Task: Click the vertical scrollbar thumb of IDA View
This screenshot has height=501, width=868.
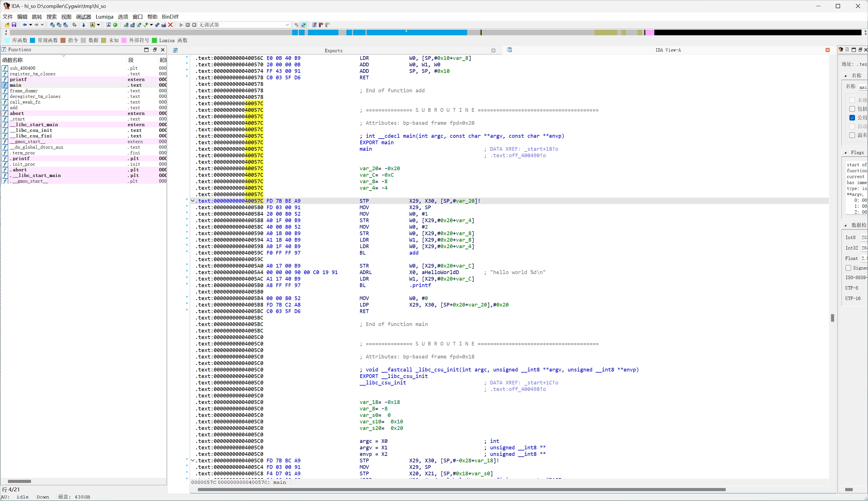Action: tap(832, 318)
